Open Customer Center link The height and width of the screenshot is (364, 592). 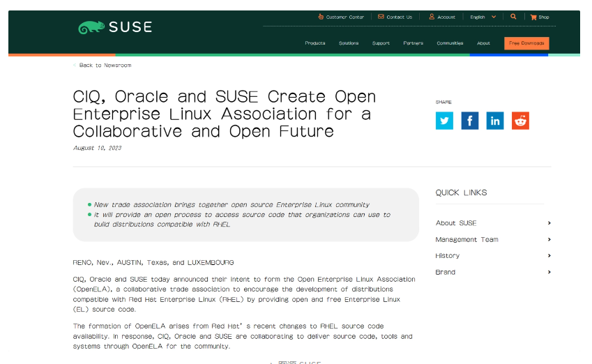341,17
